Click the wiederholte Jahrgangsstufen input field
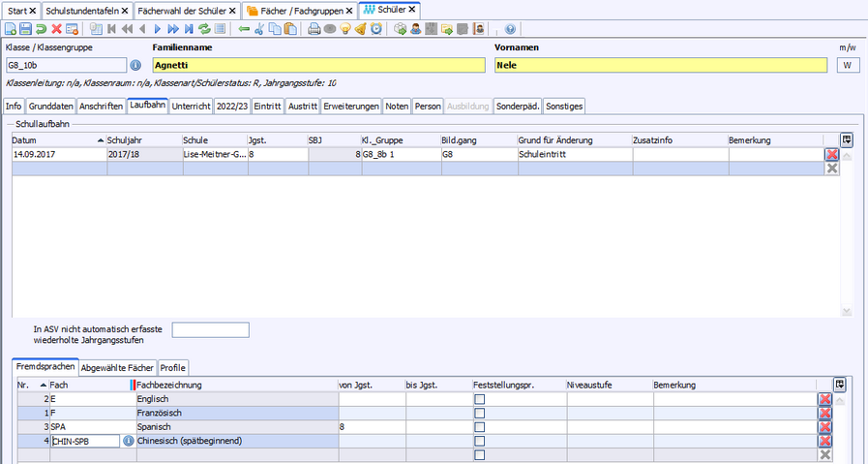 210,330
